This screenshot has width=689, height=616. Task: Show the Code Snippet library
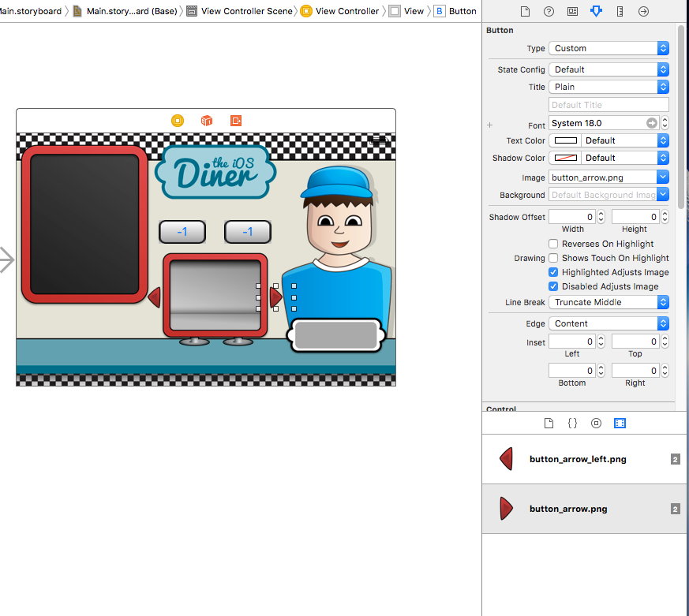(572, 424)
